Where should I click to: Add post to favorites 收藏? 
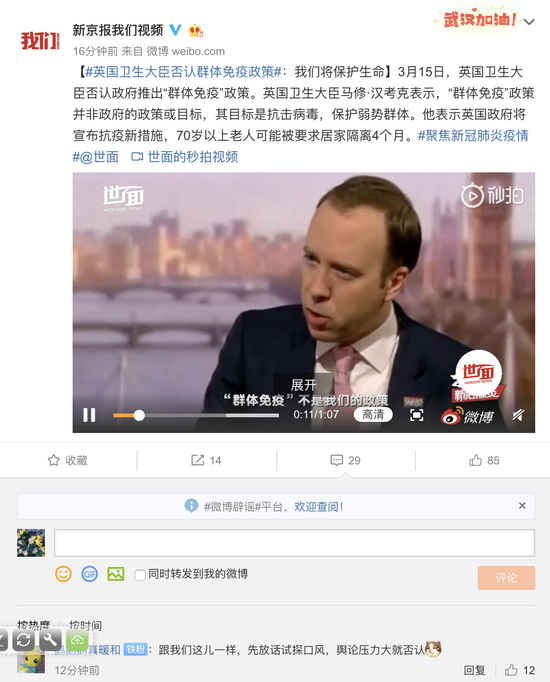point(67,460)
